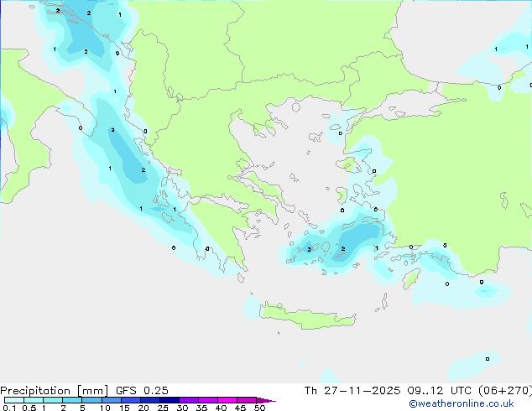The height and width of the screenshot is (411, 532).
Task: Select the 2–5 mm legend color swatch
Action: click(x=72, y=400)
